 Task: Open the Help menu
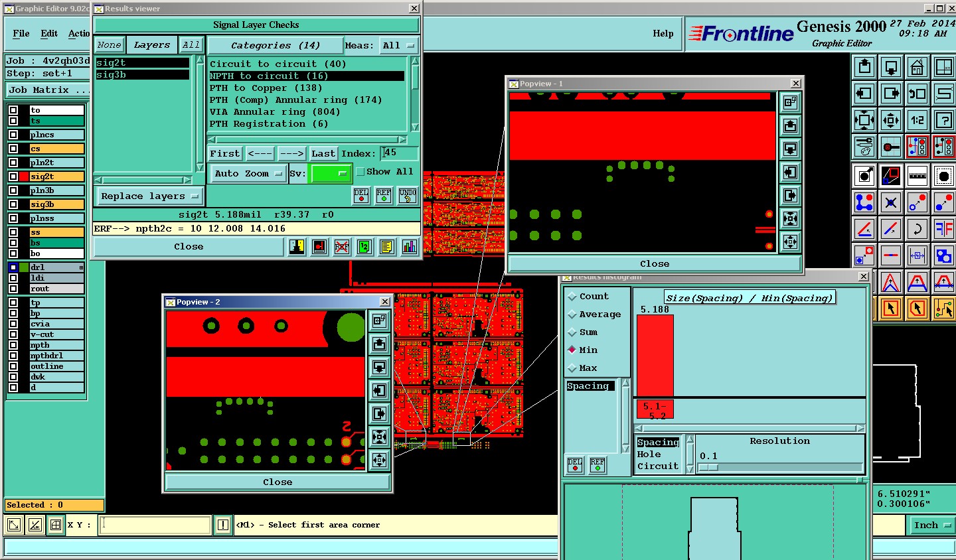click(x=663, y=33)
